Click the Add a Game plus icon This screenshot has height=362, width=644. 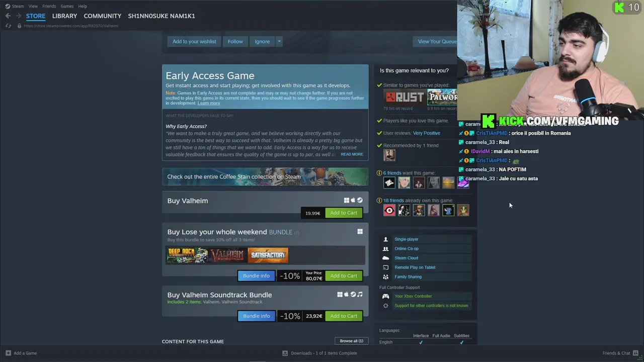pos(8,353)
